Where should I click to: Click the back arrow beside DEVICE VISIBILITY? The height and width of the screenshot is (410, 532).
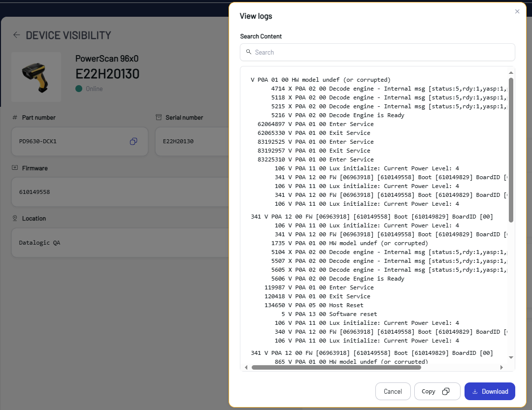(17, 35)
